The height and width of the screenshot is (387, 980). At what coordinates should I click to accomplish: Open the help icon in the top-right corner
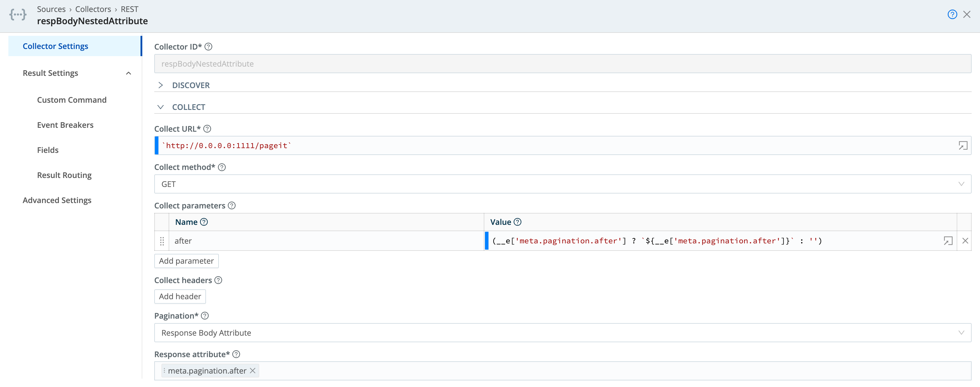click(x=952, y=14)
